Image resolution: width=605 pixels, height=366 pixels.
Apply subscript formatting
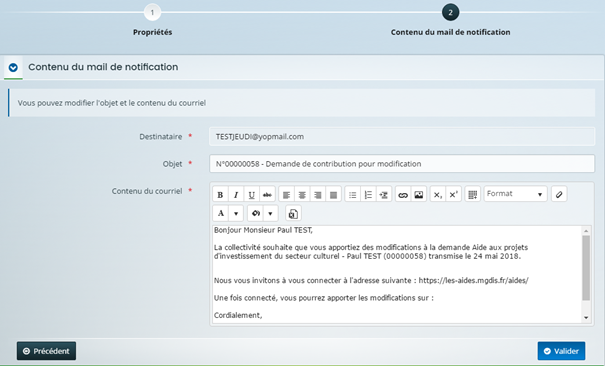click(438, 194)
